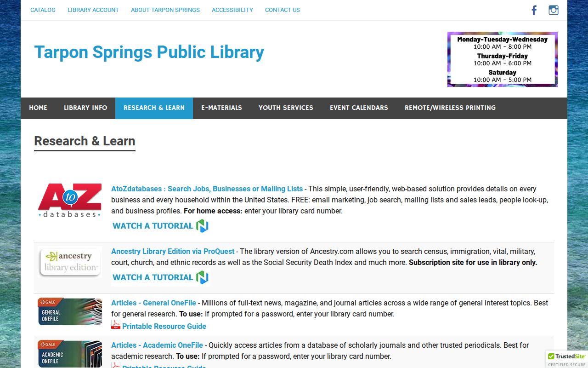Open the library's Instagram page icon

click(x=554, y=10)
